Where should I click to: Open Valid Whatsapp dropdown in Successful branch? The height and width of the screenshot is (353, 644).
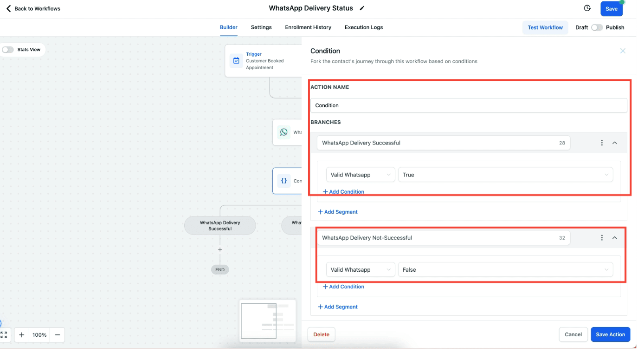coord(361,175)
